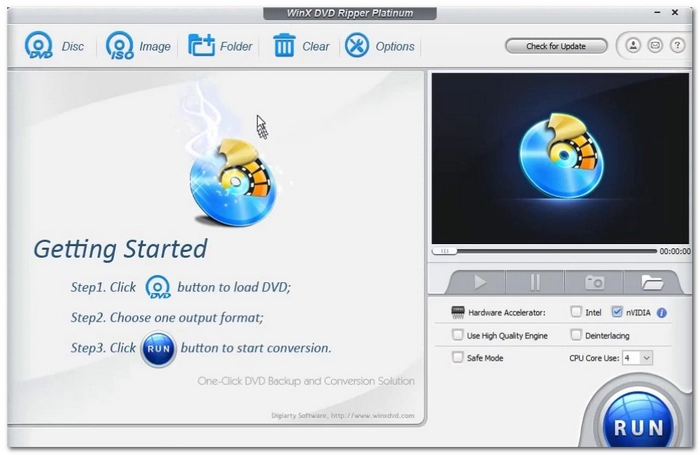Click 'Step2. Choose one output format;' text

tap(167, 317)
